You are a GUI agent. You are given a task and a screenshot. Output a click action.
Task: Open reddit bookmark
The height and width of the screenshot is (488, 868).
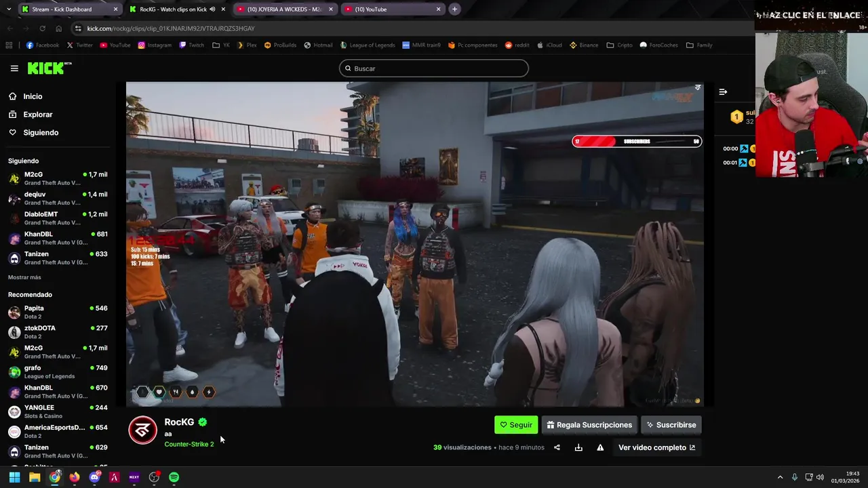517,45
